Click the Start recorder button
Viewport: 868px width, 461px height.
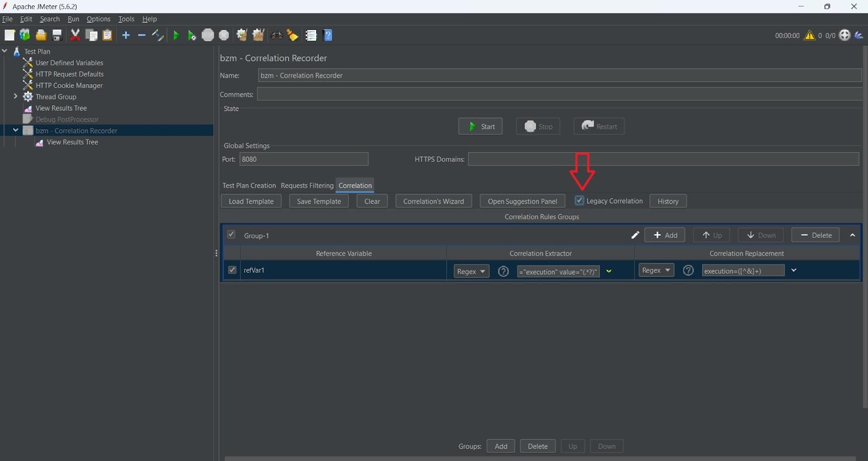click(x=480, y=127)
